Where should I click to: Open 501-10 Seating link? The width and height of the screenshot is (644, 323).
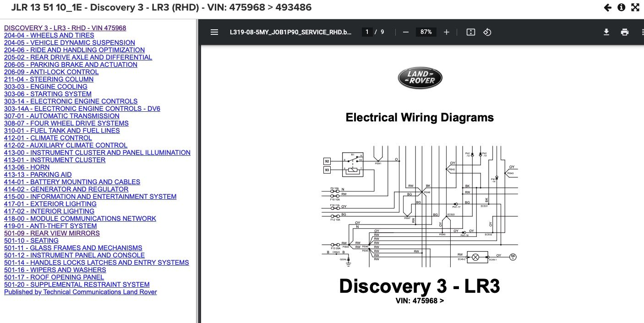[x=31, y=241]
